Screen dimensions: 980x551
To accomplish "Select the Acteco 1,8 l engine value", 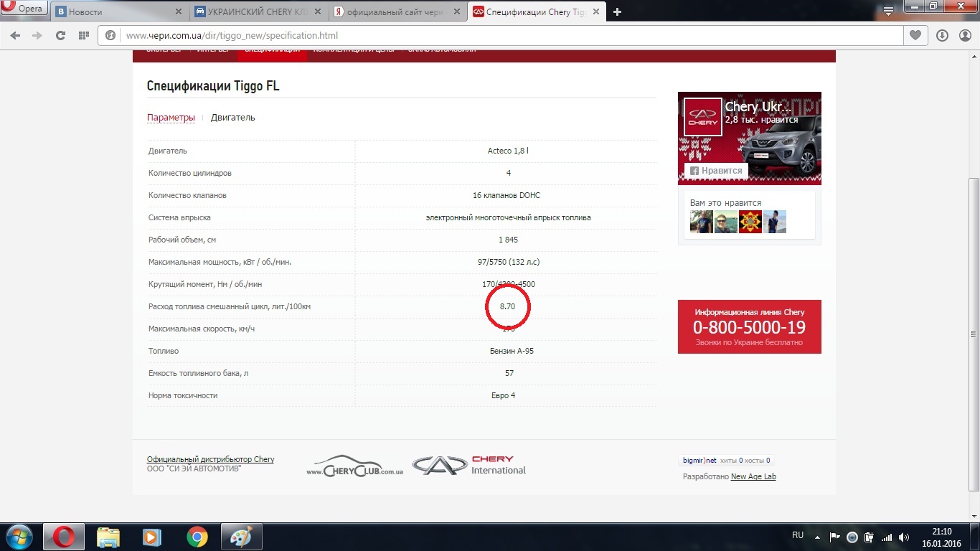I will 508,151.
